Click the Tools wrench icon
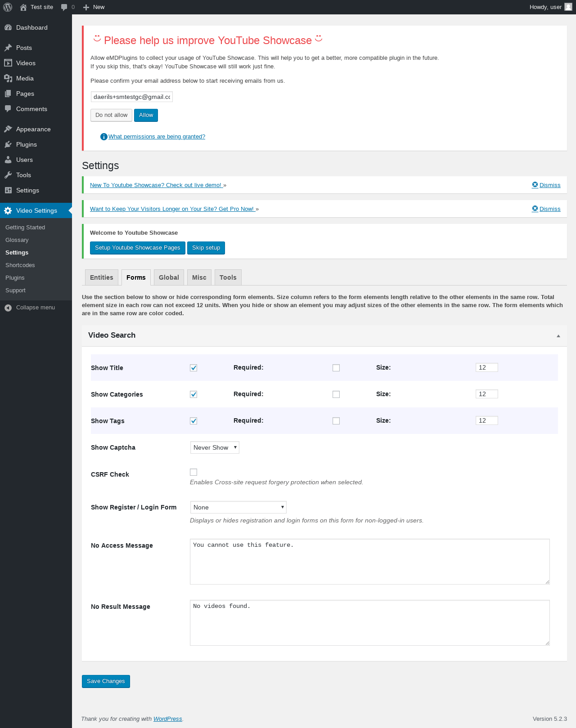576x728 pixels. click(8, 175)
